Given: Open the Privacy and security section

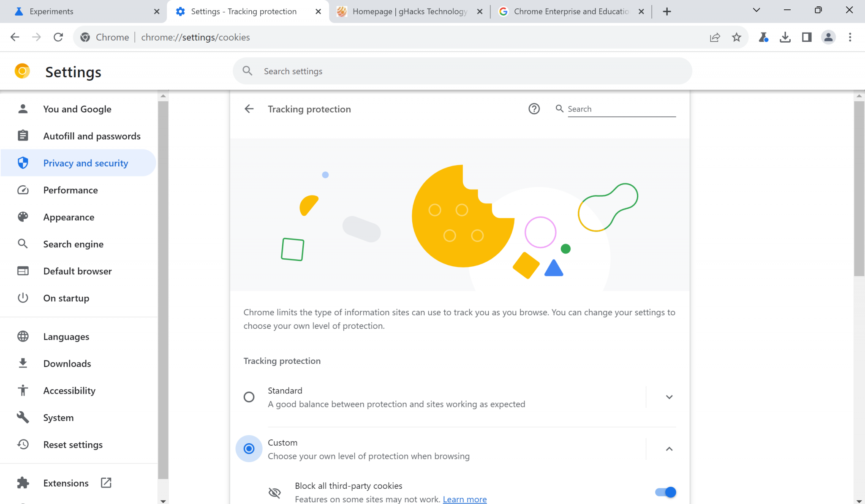Looking at the screenshot, I should [x=85, y=163].
